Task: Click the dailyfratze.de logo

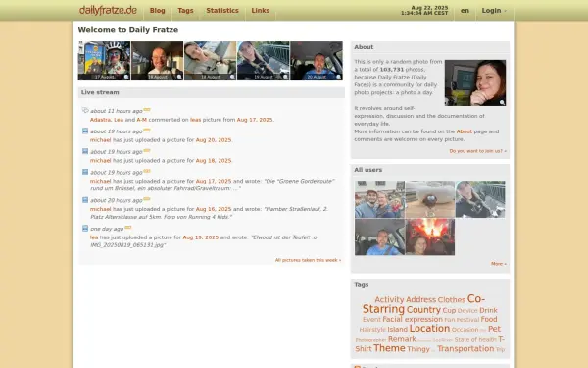Action: click(x=108, y=10)
